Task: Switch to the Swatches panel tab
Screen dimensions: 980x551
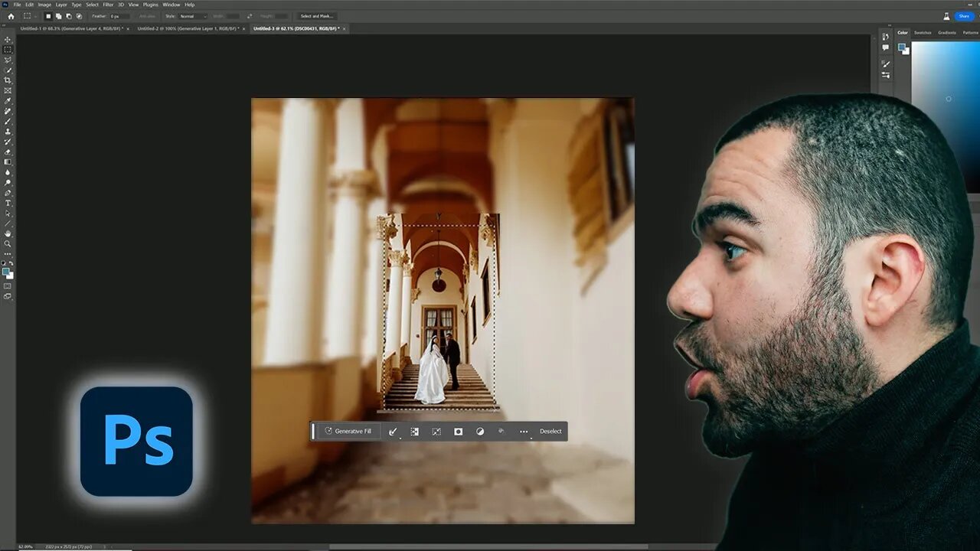Action: (x=923, y=33)
